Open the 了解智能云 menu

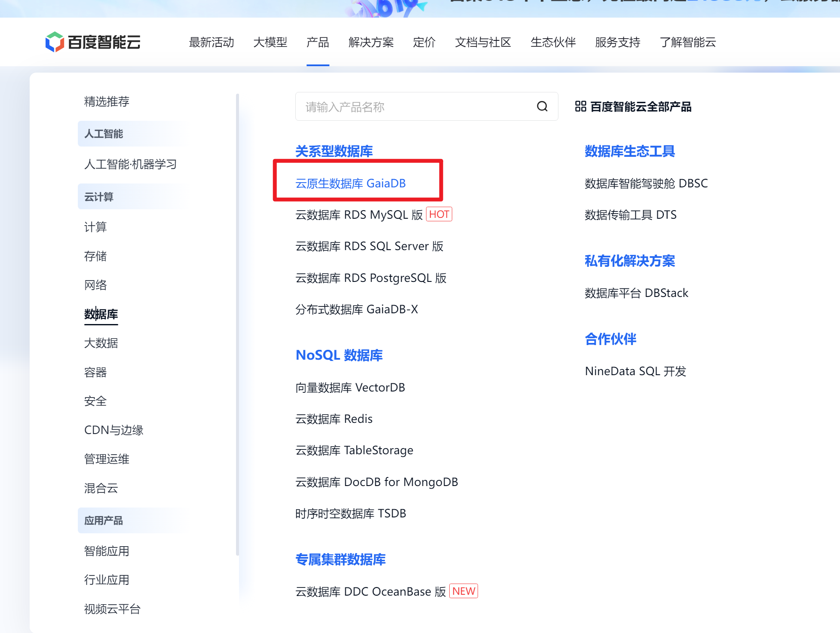click(688, 42)
